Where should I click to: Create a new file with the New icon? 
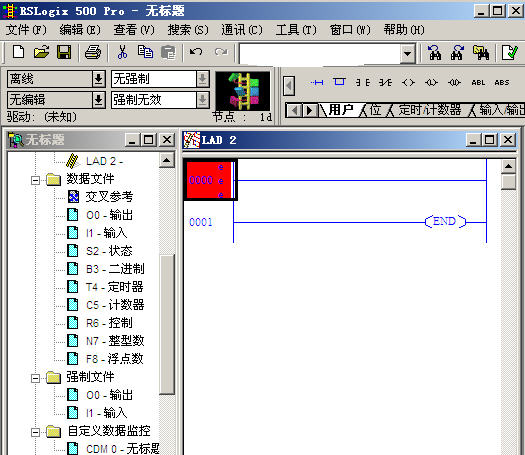[18, 52]
